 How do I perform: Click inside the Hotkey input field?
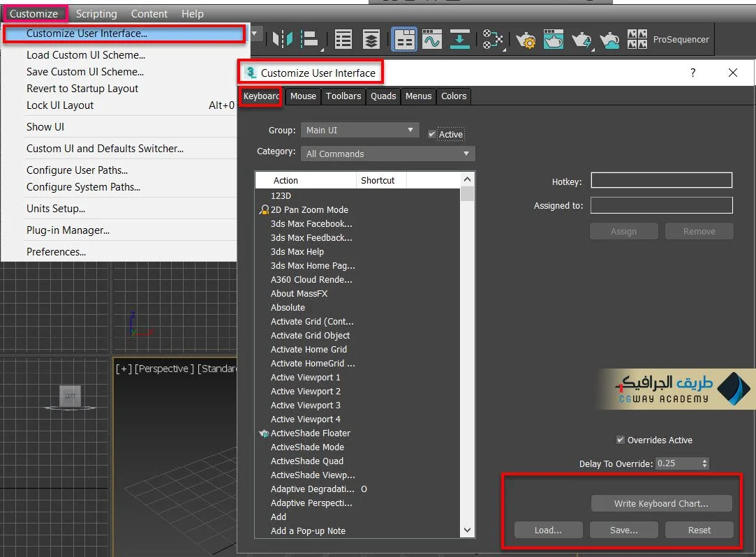(x=661, y=181)
